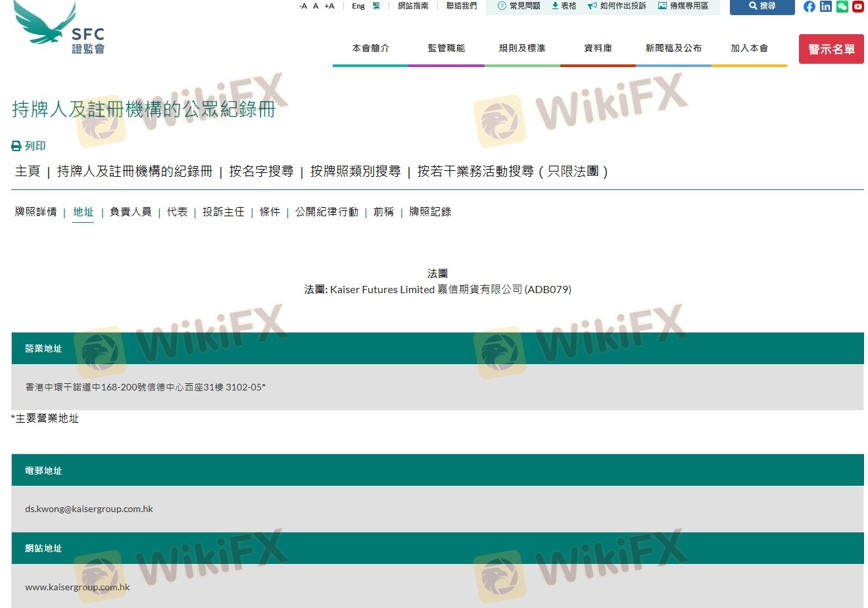Click the printer icon beside 列印

coord(16,146)
